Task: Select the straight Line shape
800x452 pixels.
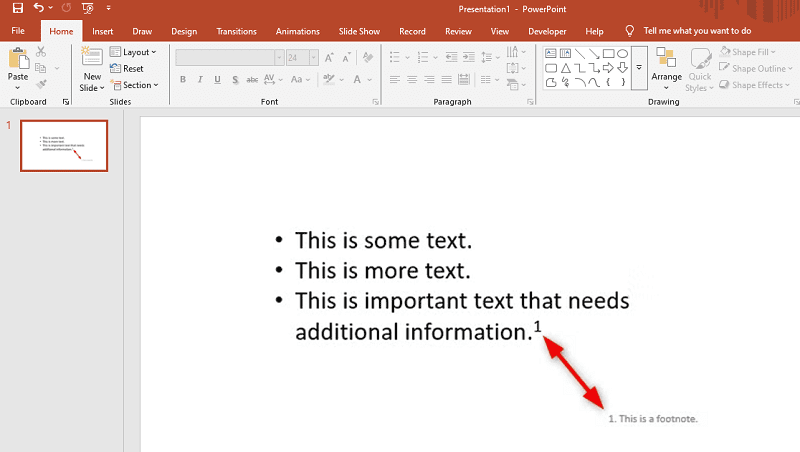Action: [580, 53]
